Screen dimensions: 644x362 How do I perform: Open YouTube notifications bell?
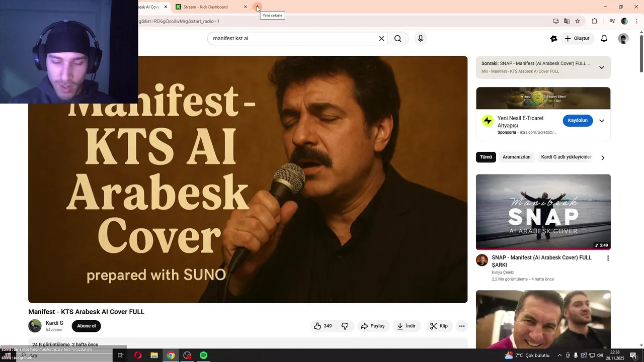pyautogui.click(x=604, y=39)
